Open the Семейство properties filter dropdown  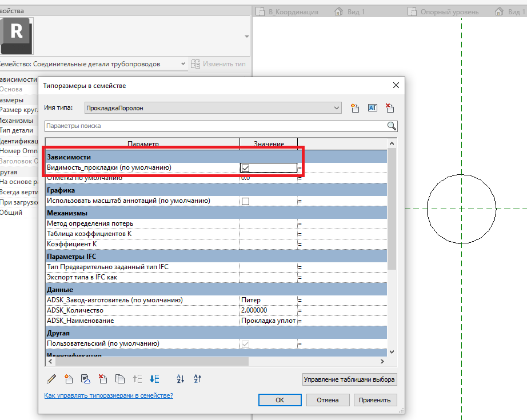pos(182,64)
